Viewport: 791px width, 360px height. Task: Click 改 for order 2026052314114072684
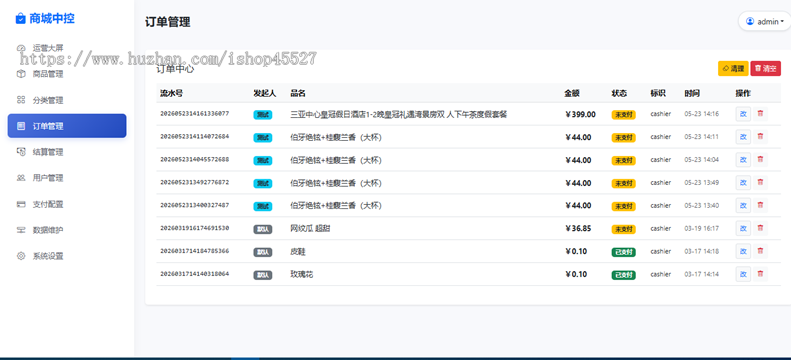pos(743,137)
